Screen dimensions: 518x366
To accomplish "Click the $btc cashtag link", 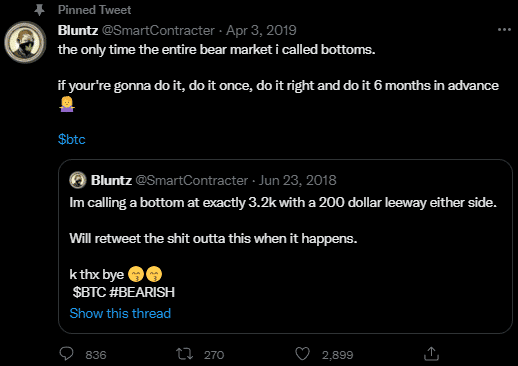I will pyautogui.click(x=72, y=139).
